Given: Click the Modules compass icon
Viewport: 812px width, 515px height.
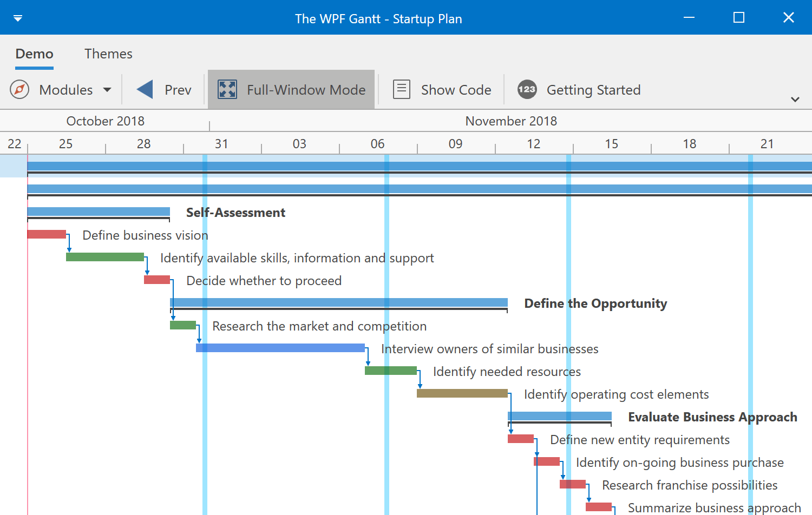Looking at the screenshot, I should click(19, 89).
